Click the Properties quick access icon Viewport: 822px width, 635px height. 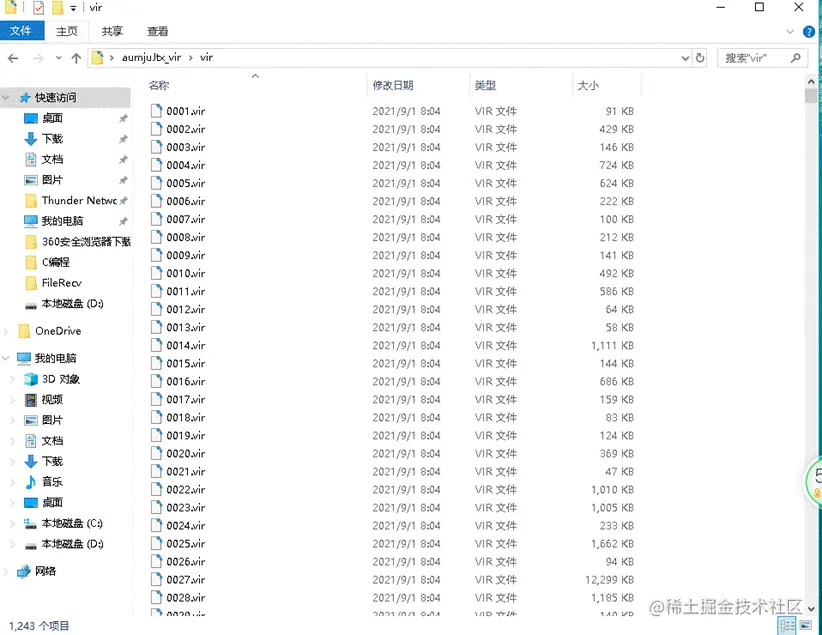pos(38,8)
